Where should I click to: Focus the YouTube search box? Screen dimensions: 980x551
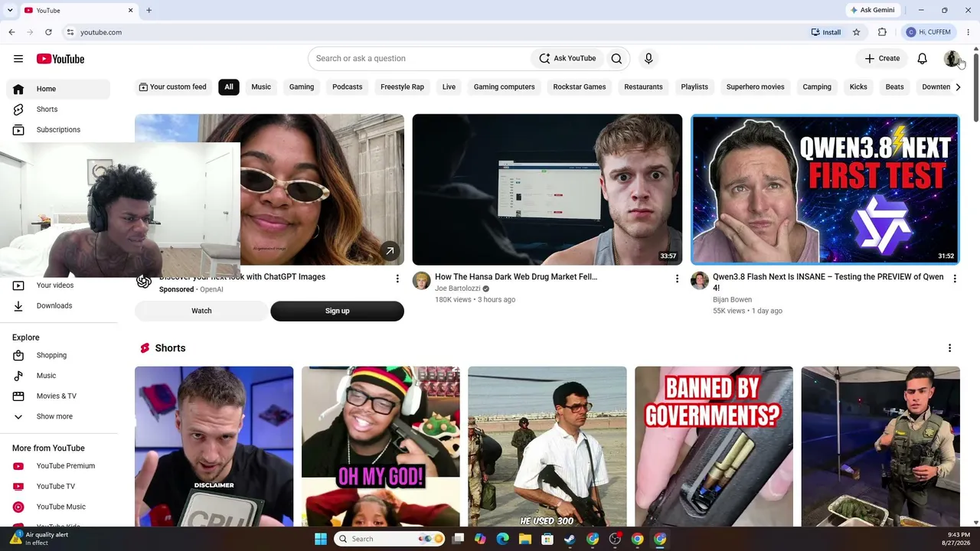421,58
